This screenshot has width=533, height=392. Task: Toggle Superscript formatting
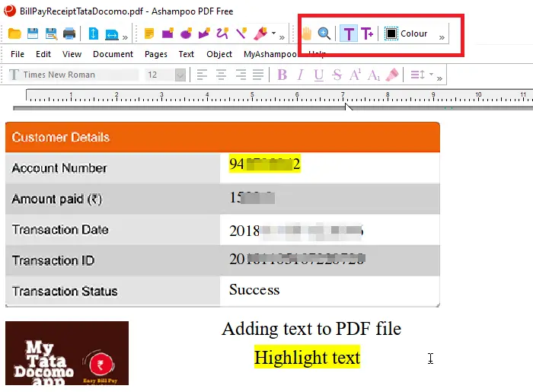point(356,75)
